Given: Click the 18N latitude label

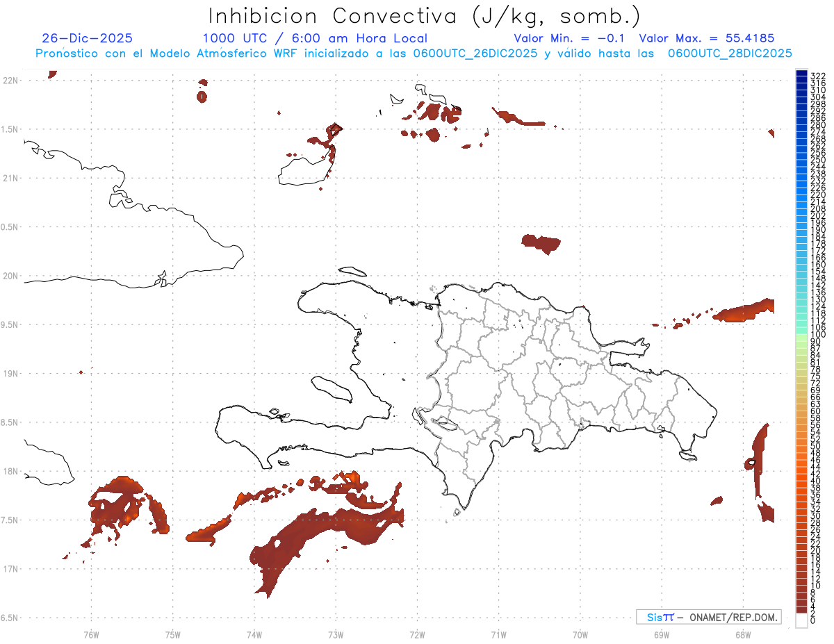Looking at the screenshot, I should click(10, 471).
